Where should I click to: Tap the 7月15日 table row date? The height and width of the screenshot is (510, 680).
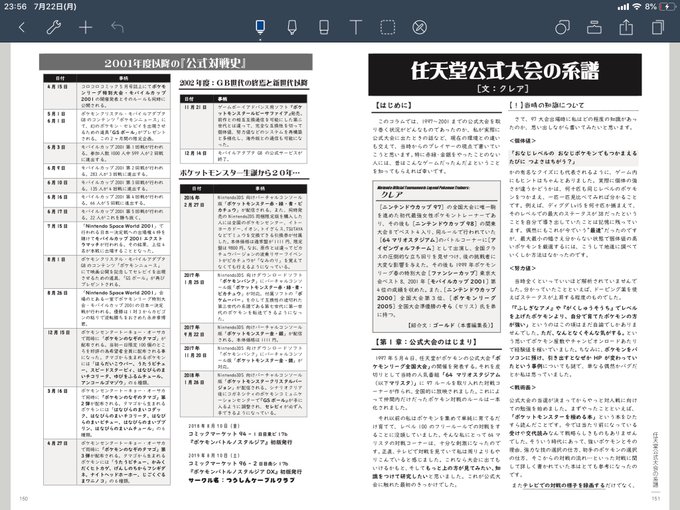pyautogui.click(x=58, y=226)
